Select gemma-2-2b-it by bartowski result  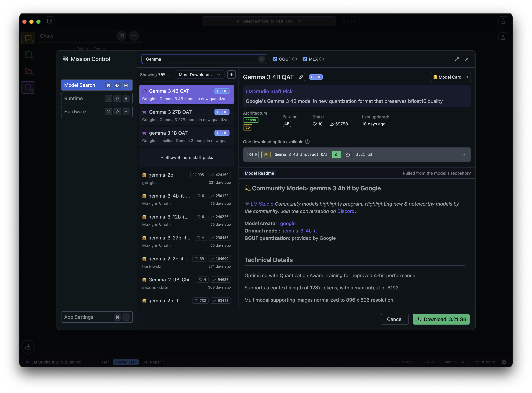(x=187, y=262)
